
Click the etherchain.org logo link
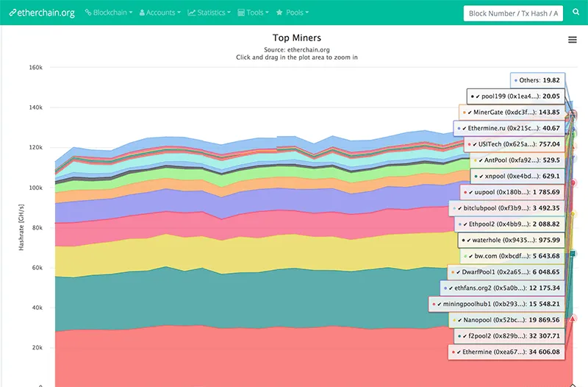42,13
